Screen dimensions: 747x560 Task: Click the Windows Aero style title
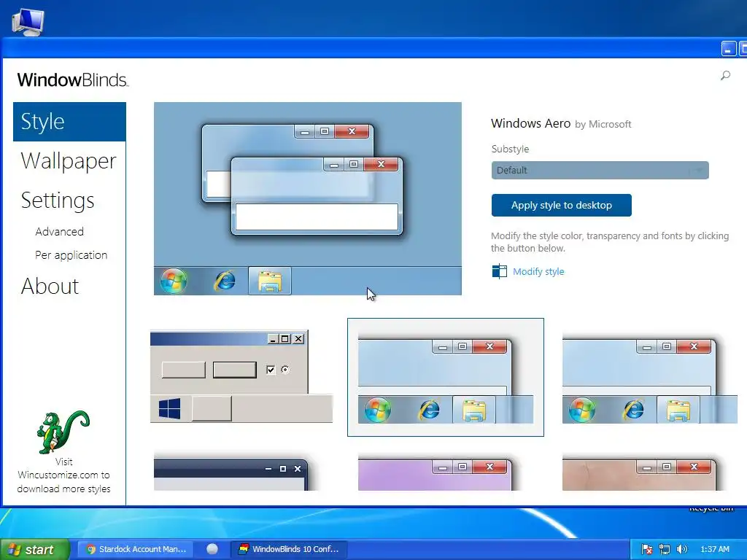(530, 123)
